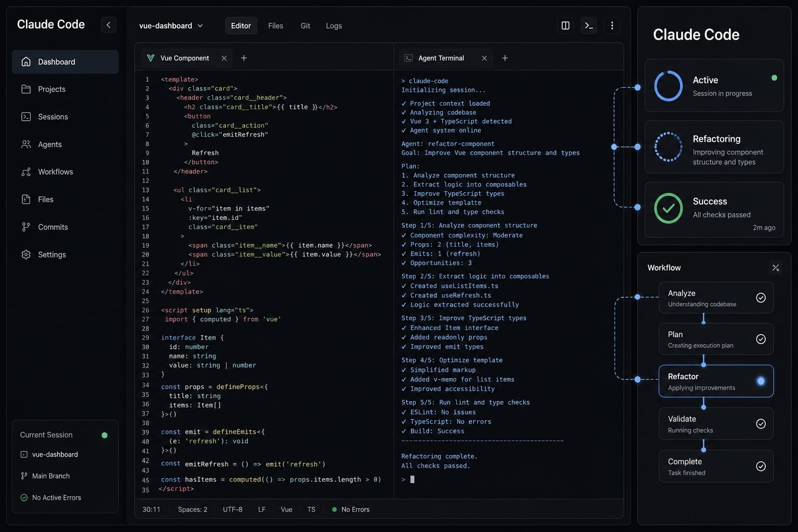Screen dimensions: 798x532
Task: Open the Active session status card
Action: pos(714,86)
